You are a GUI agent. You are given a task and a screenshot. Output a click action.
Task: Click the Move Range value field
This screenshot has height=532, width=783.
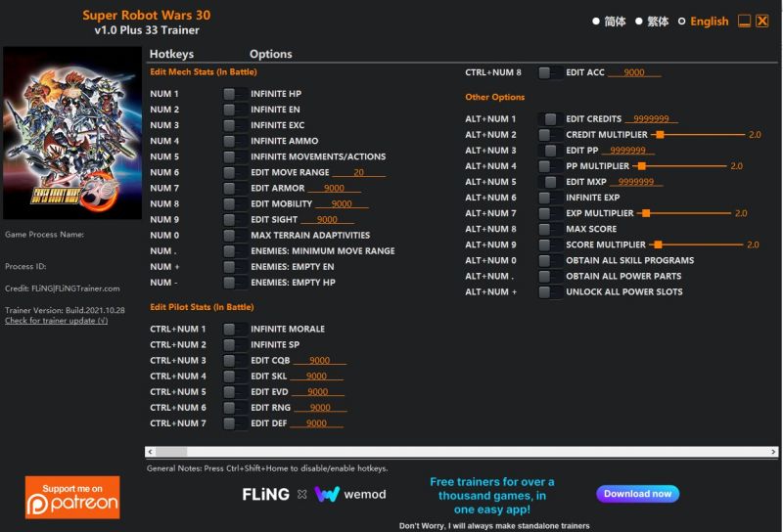coord(359,173)
